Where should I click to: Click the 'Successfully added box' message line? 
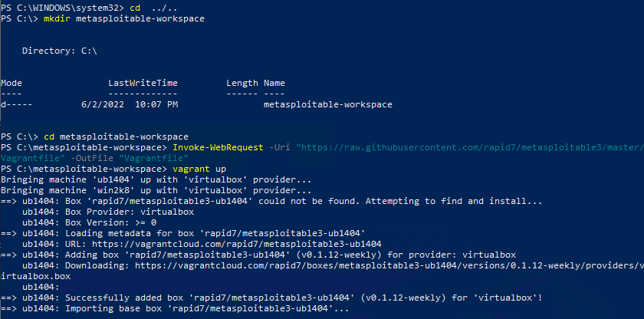tap(271, 298)
